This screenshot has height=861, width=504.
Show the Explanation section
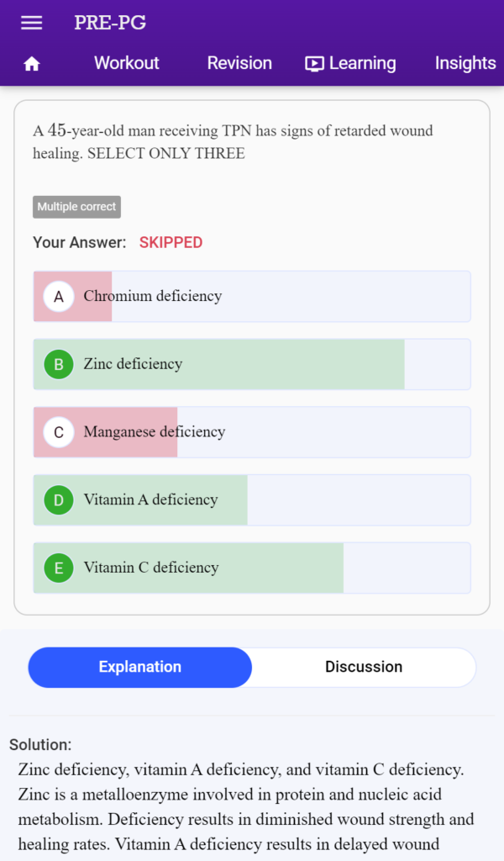pyautogui.click(x=139, y=667)
